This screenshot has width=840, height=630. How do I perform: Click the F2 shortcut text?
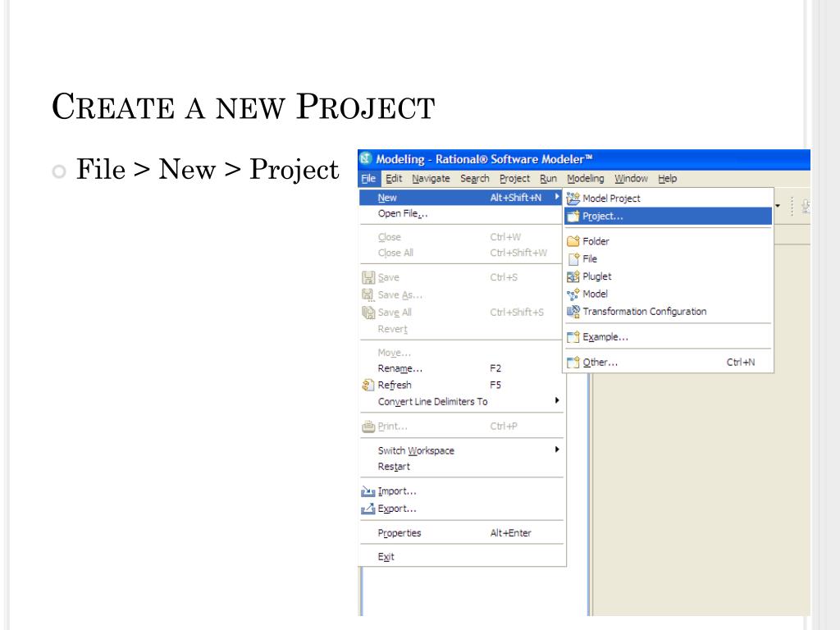click(x=495, y=368)
